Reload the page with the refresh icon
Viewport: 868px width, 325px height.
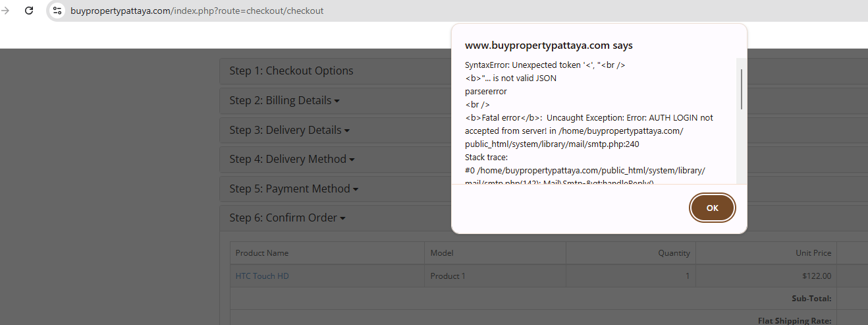[x=29, y=11]
